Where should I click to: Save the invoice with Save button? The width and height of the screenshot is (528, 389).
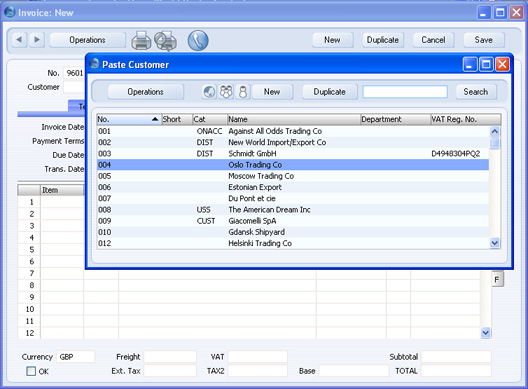click(484, 40)
